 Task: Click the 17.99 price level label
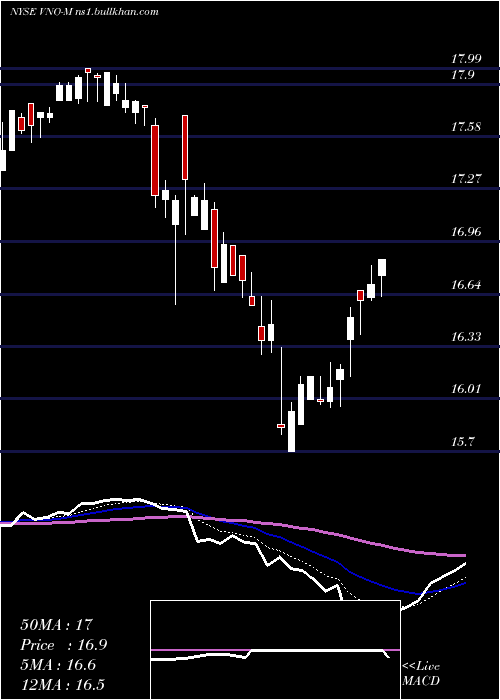pos(466,58)
